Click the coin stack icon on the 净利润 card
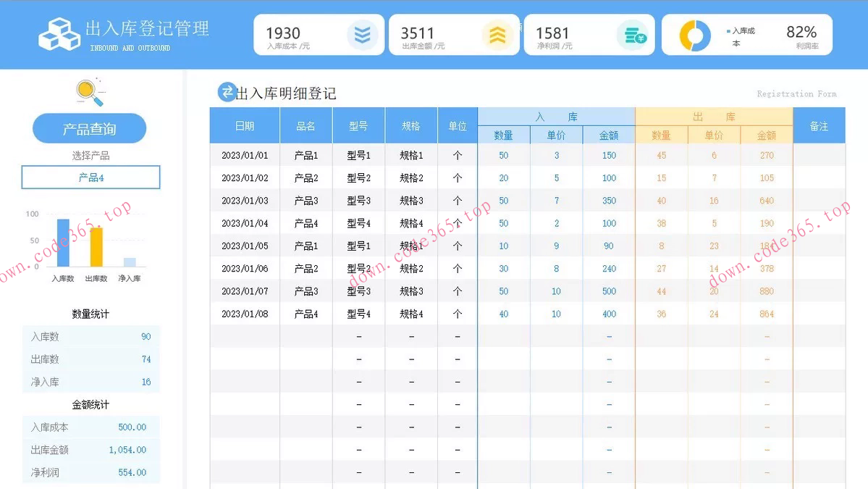 (x=634, y=34)
